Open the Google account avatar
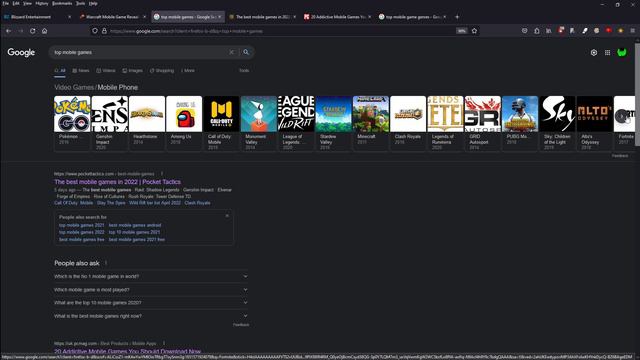Screen dimensions: 640x360 [x=622, y=53]
